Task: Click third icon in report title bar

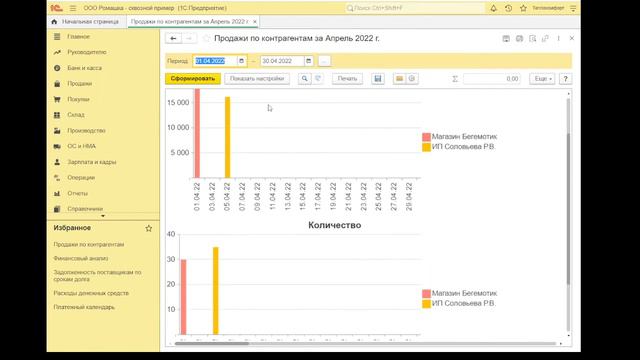Action: tap(532, 38)
